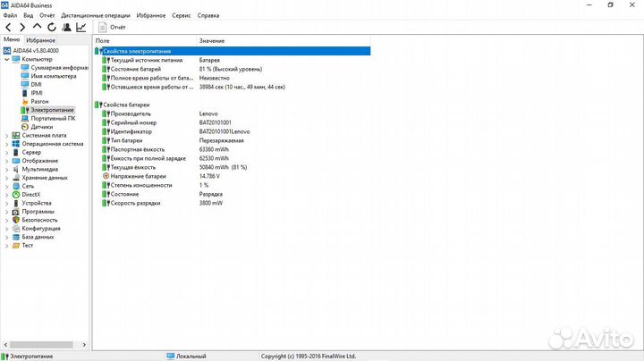Viewport: 644px width, 361px height.
Task: Select the Производитель row
Action: click(232, 113)
